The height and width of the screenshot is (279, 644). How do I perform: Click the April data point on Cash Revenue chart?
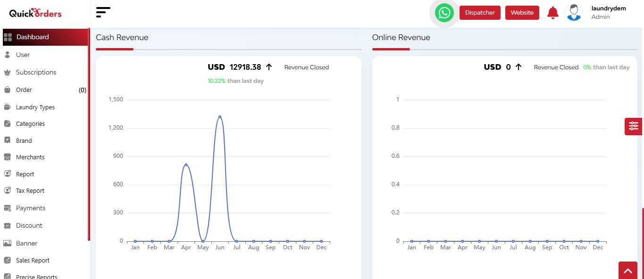click(186, 165)
